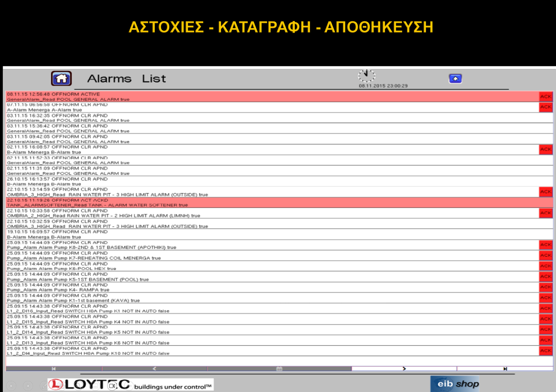Select the 26.10.15 16:13:57 B-Alarm row
Viewport: 556px width, 392px height.
click(x=279, y=181)
